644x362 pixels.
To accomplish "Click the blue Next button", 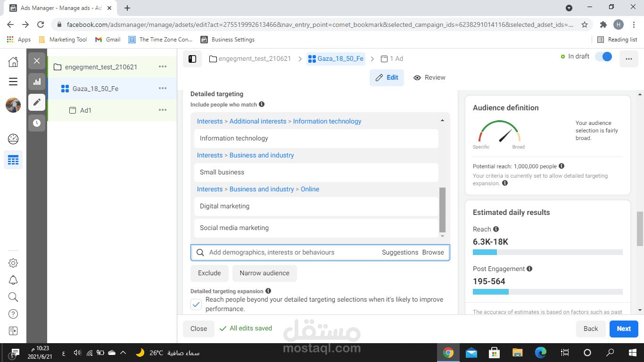I will [x=624, y=329].
